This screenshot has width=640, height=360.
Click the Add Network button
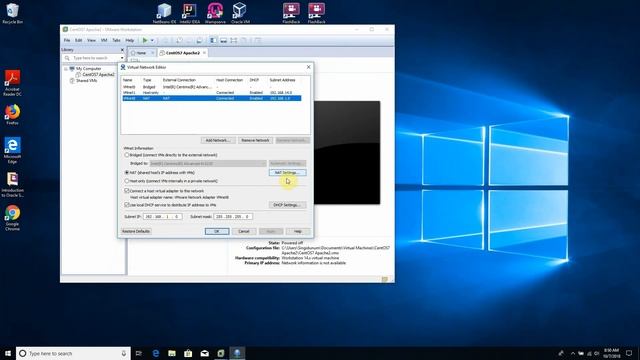click(x=218, y=140)
